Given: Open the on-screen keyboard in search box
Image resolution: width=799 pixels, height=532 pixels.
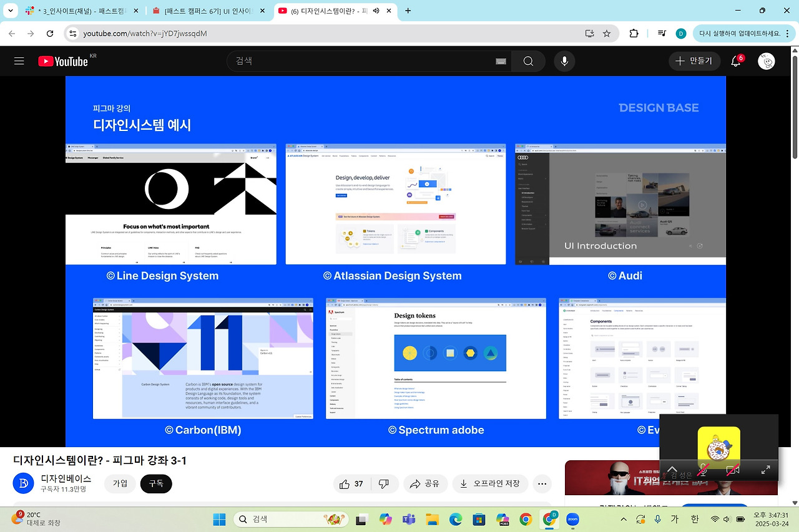Looking at the screenshot, I should pos(501,61).
